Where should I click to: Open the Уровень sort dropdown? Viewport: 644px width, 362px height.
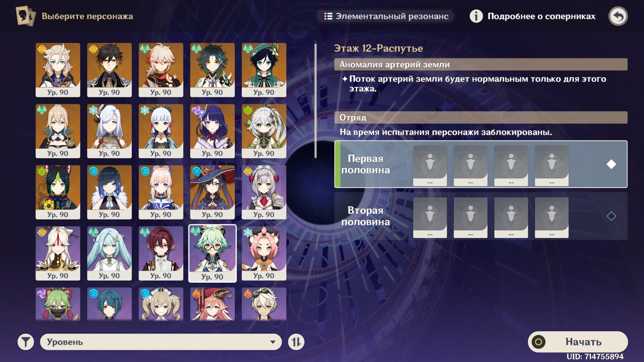tap(161, 342)
